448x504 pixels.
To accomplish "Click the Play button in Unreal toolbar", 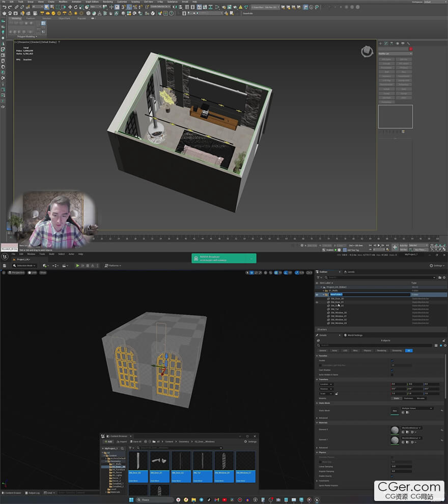I will pos(77,266).
